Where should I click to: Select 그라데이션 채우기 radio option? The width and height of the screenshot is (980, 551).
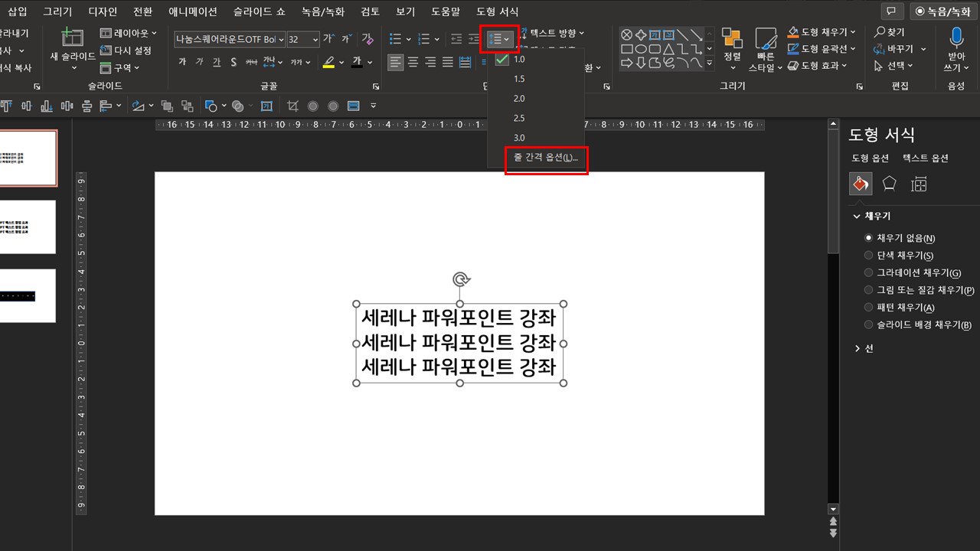click(x=912, y=272)
